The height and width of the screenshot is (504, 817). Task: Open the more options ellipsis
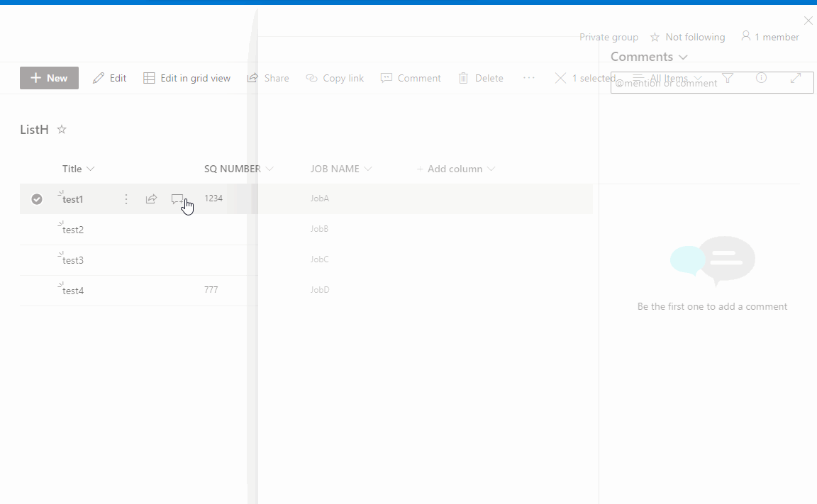[x=529, y=78]
